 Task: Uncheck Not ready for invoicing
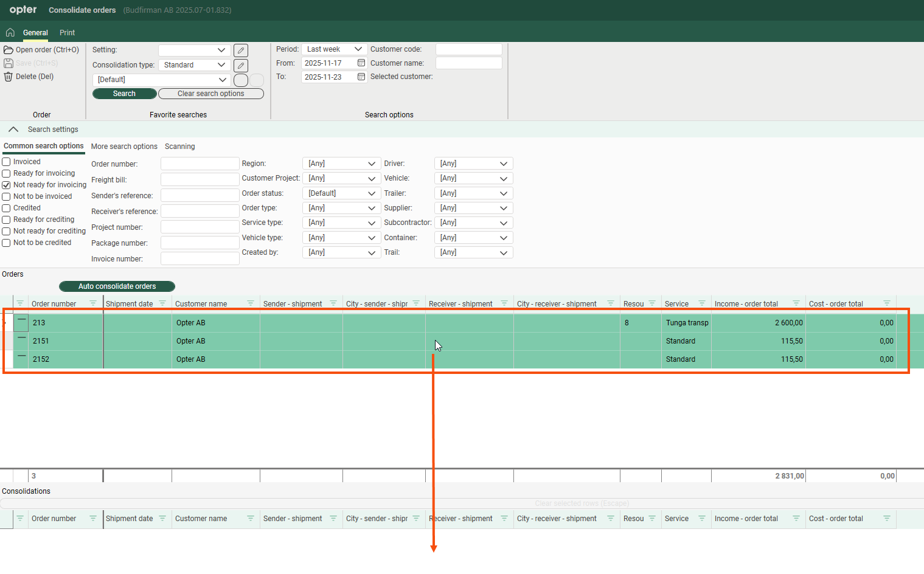point(7,185)
